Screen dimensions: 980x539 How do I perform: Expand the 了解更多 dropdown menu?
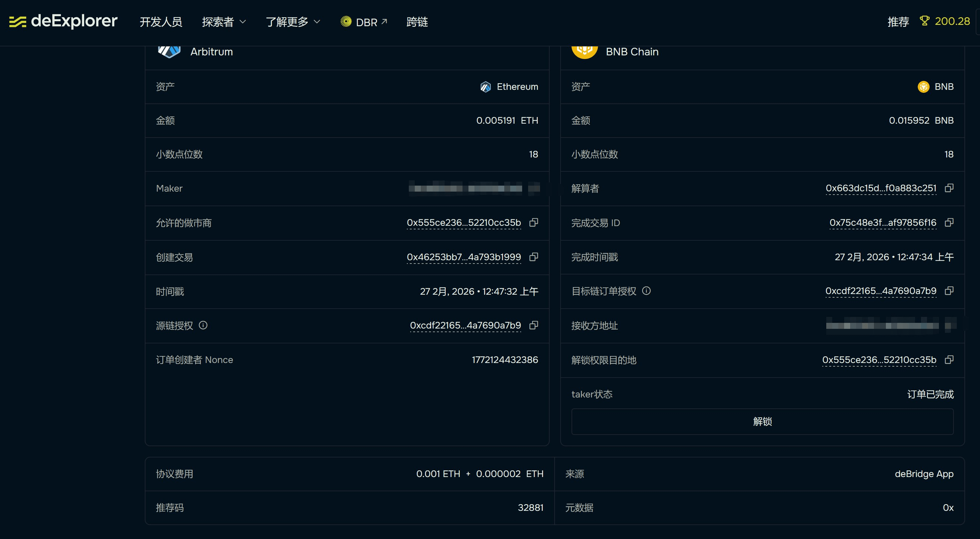pos(293,22)
